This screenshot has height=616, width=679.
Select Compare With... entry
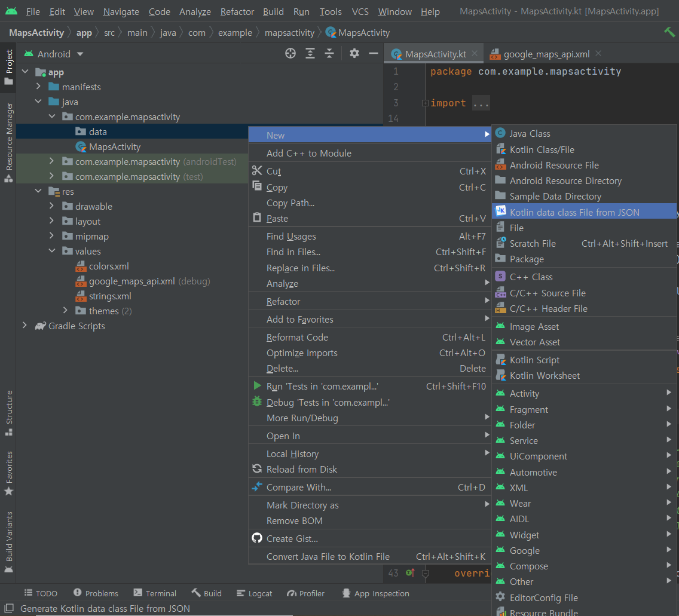click(370, 487)
